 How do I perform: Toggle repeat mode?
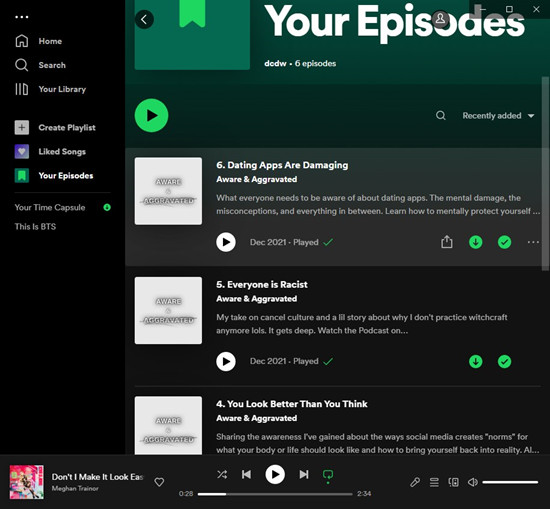click(328, 475)
